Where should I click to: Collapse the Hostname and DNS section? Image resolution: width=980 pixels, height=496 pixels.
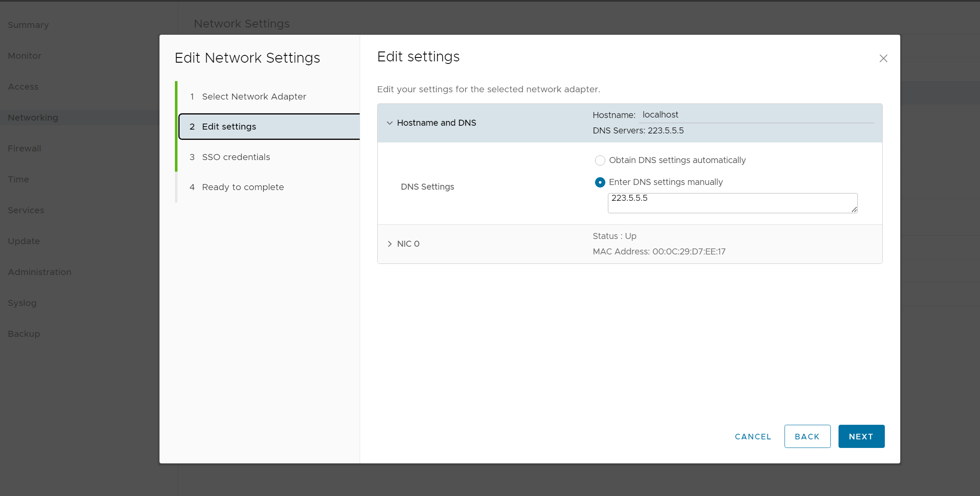[x=390, y=123]
